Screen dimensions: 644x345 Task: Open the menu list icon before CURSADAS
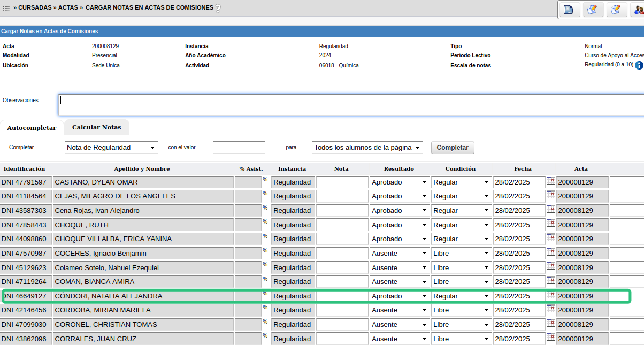(6, 9)
